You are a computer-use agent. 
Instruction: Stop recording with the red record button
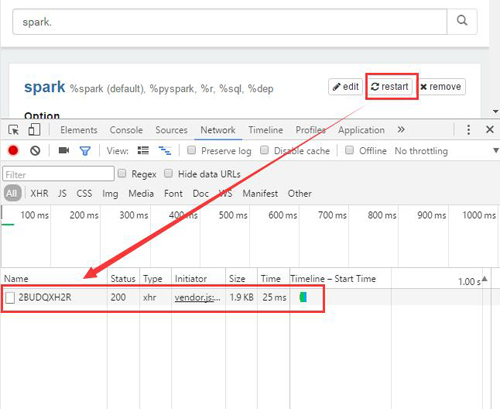click(13, 151)
